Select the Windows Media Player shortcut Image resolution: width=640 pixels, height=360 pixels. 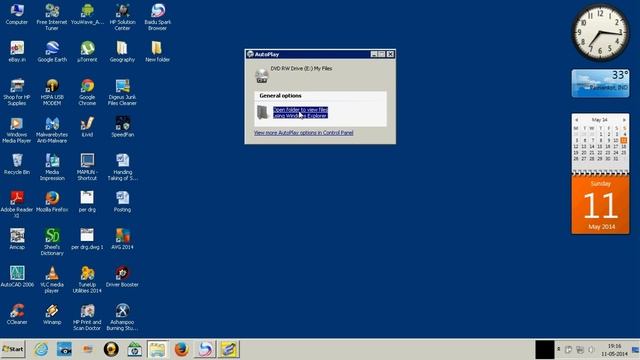[17, 129]
